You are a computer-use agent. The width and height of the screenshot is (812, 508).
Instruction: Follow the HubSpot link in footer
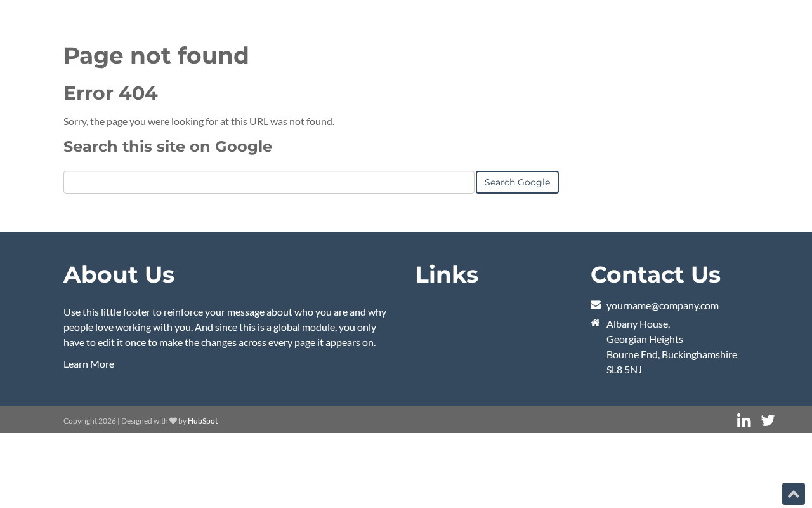tap(202, 421)
